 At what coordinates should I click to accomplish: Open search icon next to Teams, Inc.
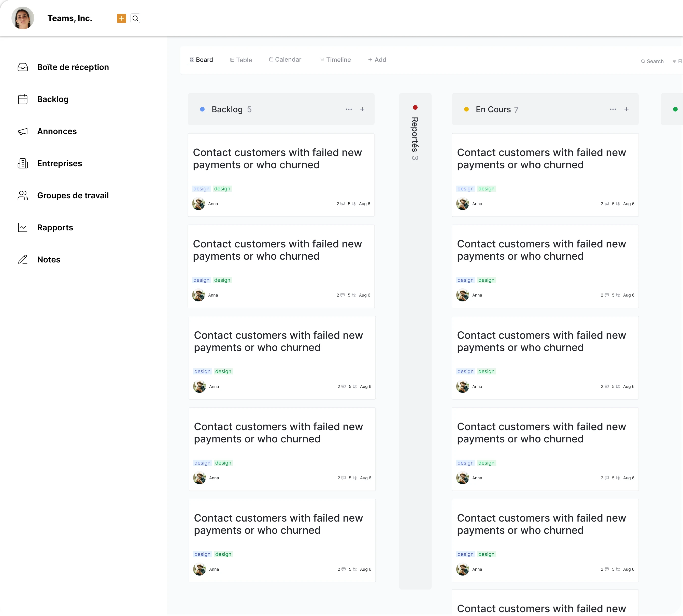(135, 18)
